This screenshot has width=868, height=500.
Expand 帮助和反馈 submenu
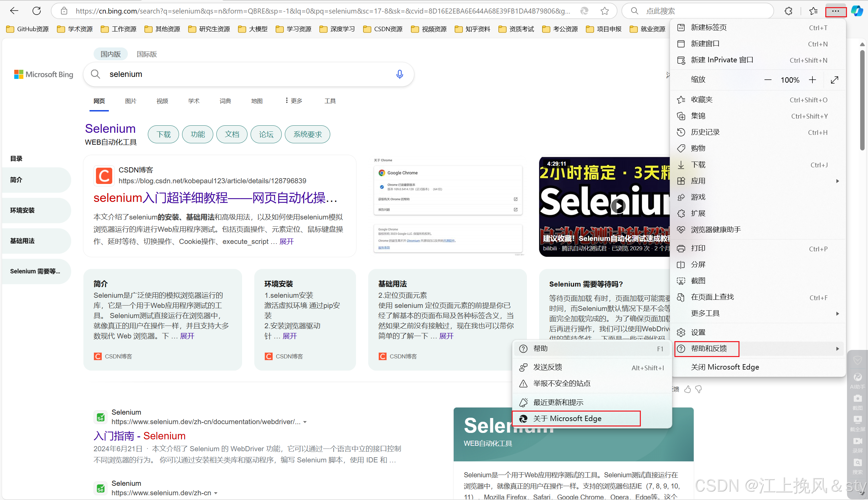[x=758, y=349]
